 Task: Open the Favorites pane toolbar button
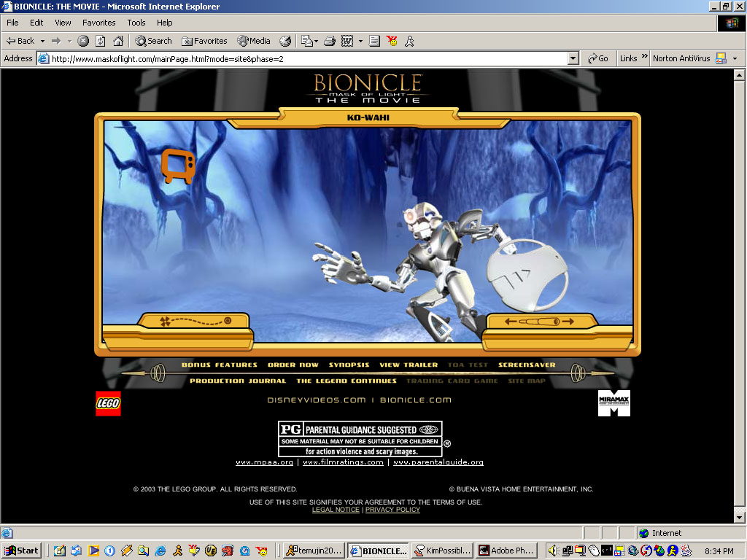[204, 41]
